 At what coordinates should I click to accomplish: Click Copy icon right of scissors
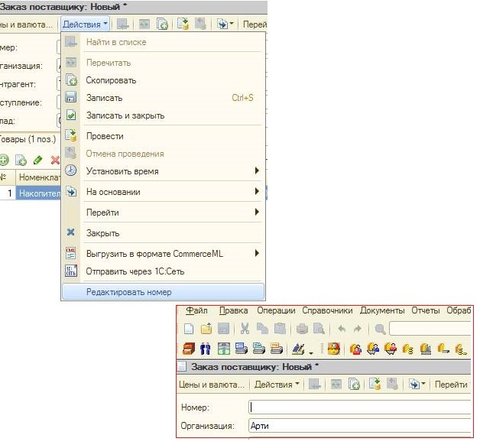pyautogui.click(x=262, y=329)
